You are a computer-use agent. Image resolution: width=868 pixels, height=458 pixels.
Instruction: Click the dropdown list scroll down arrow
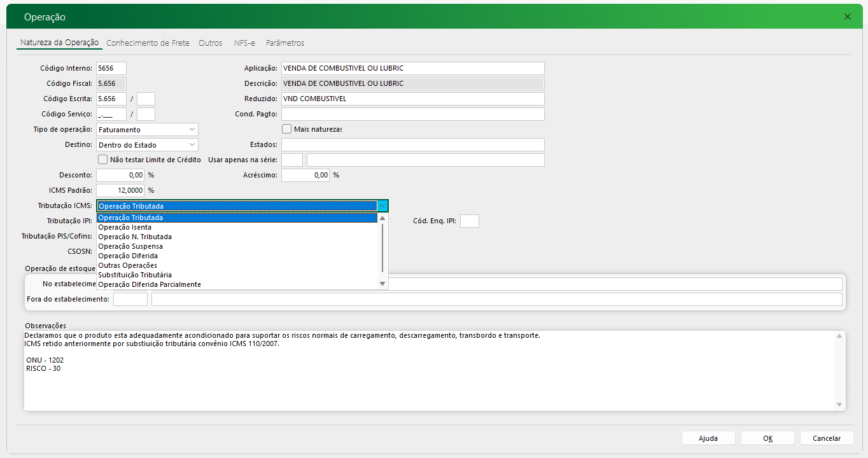[x=382, y=284]
